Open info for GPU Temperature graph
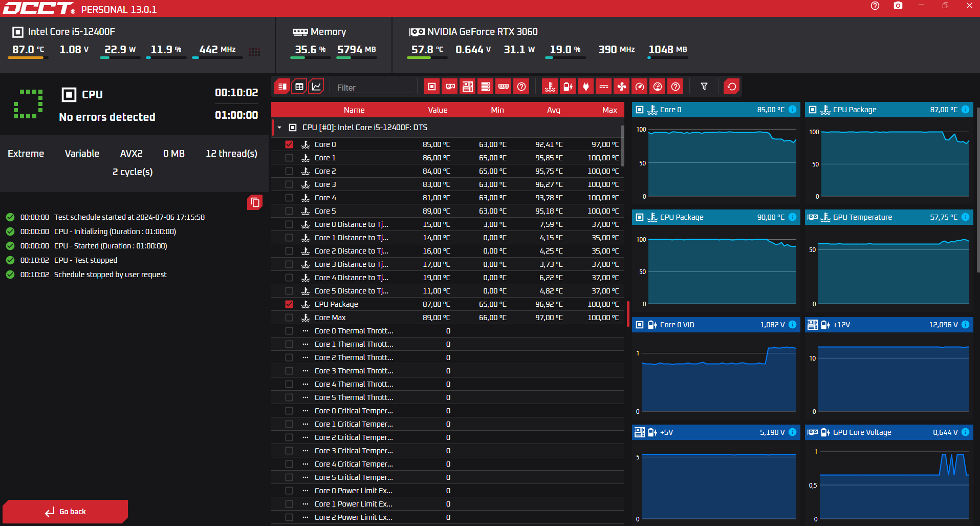Image resolution: width=980 pixels, height=526 pixels. 965,217
